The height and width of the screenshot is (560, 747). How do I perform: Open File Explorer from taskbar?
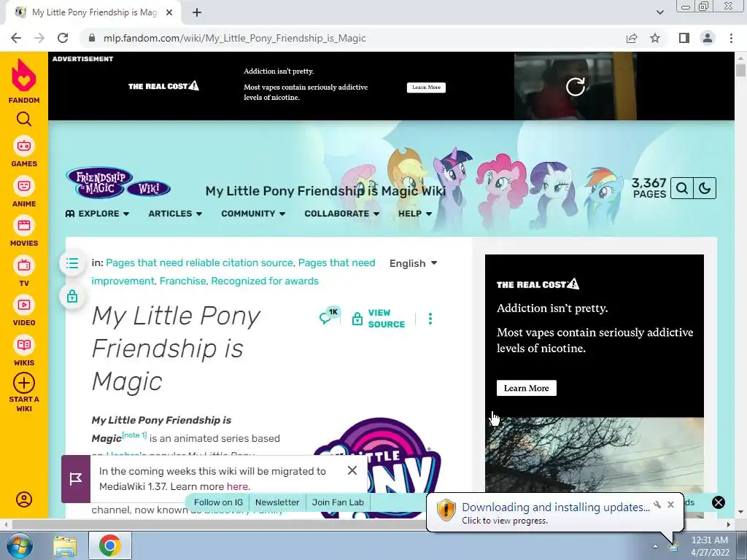(65, 545)
